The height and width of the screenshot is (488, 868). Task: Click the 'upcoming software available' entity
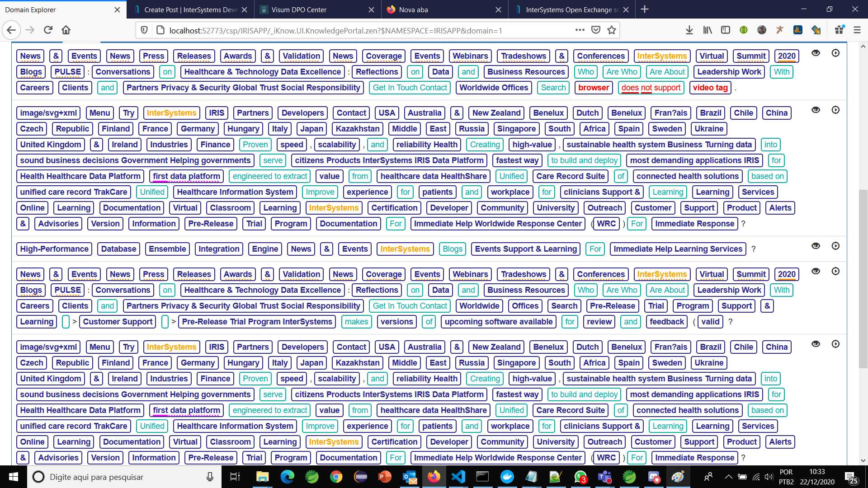[x=499, y=322]
